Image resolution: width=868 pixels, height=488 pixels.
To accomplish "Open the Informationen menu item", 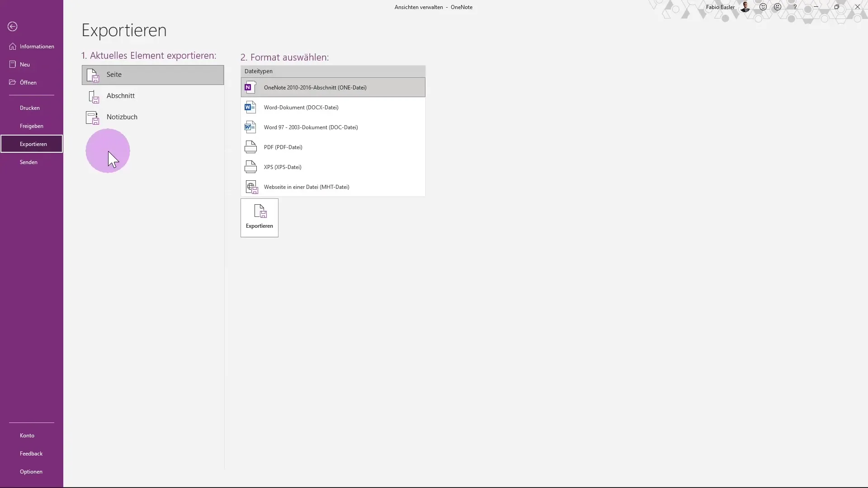I will [x=32, y=47].
